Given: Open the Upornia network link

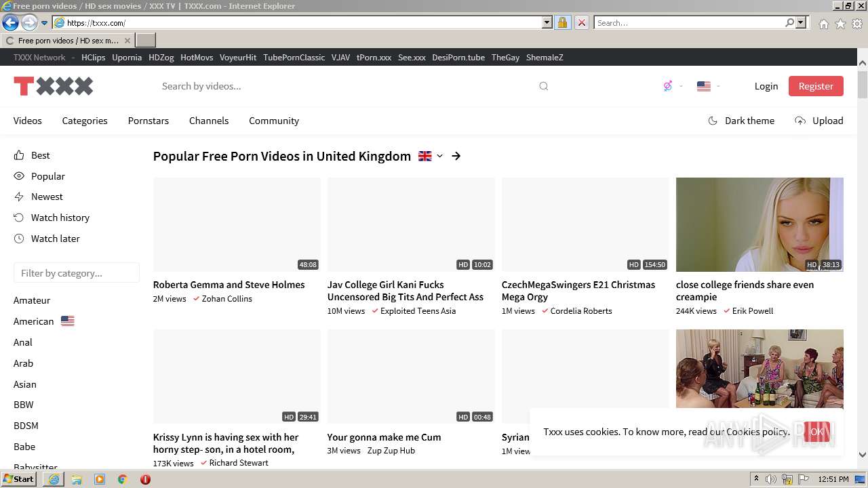Looking at the screenshot, I should (x=127, y=58).
